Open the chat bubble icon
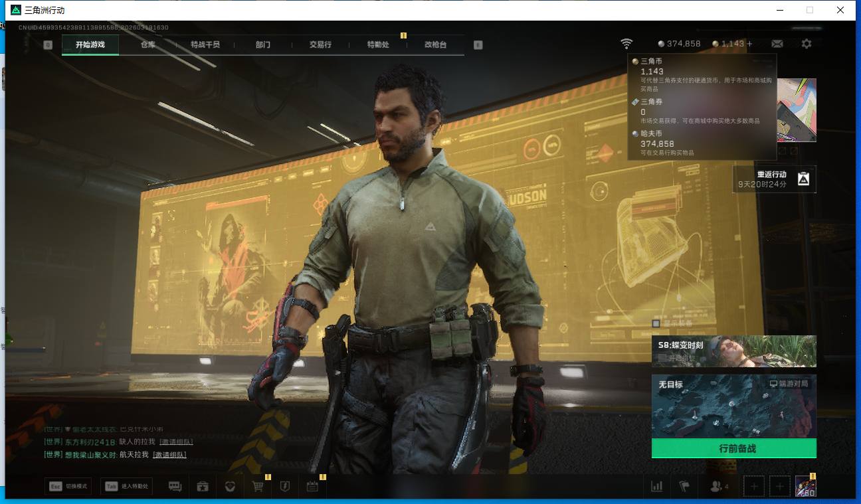This screenshot has height=504, width=861. point(175,487)
